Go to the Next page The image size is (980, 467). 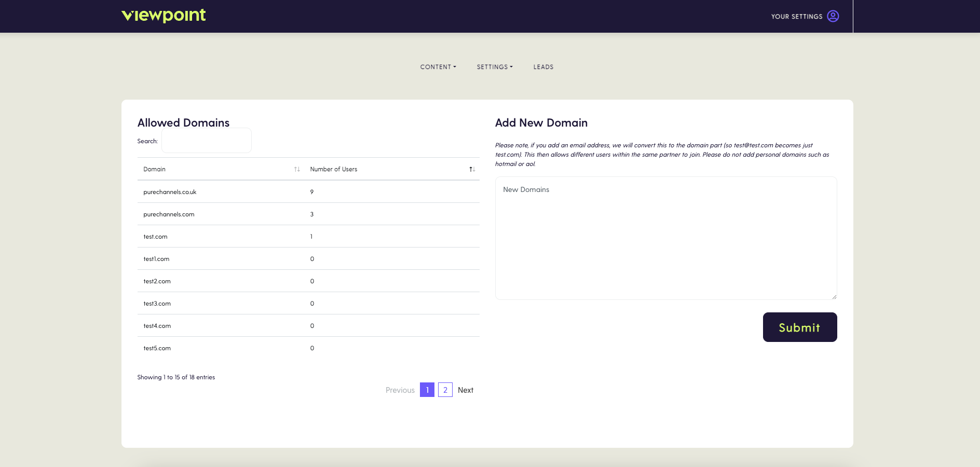(466, 390)
